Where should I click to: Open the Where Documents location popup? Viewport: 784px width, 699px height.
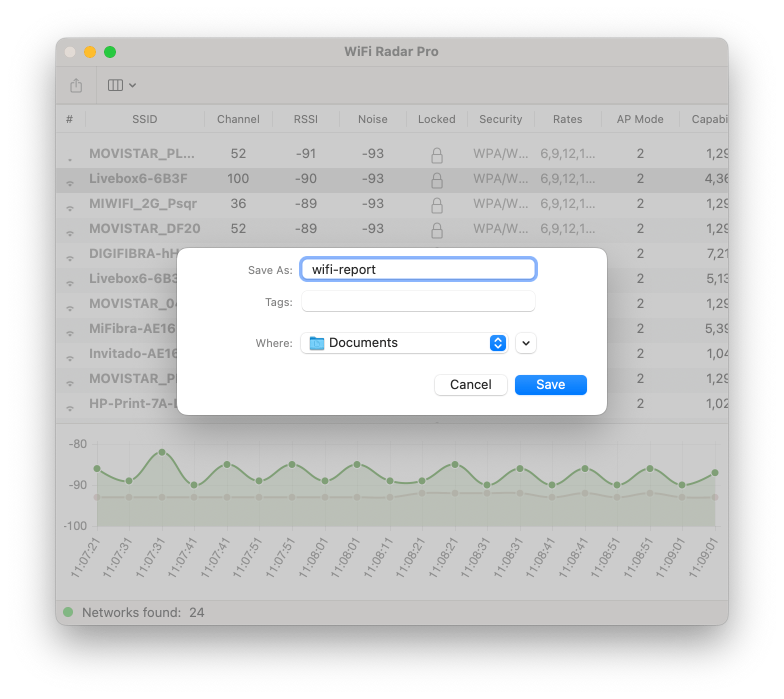tap(404, 343)
